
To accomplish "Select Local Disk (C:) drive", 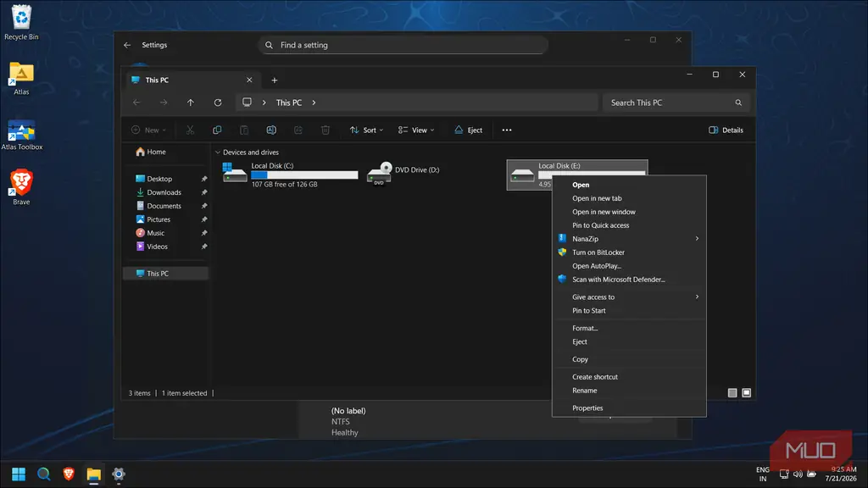I will [290, 175].
